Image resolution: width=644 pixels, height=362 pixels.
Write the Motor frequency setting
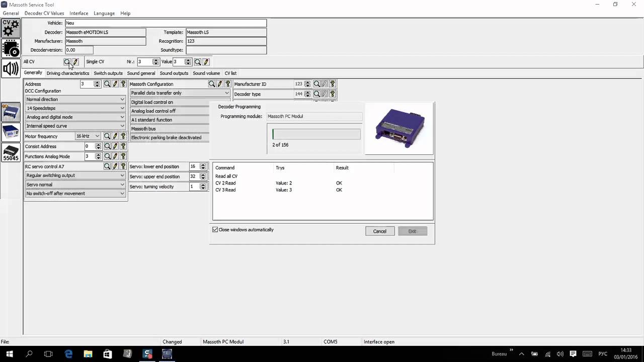click(x=115, y=136)
